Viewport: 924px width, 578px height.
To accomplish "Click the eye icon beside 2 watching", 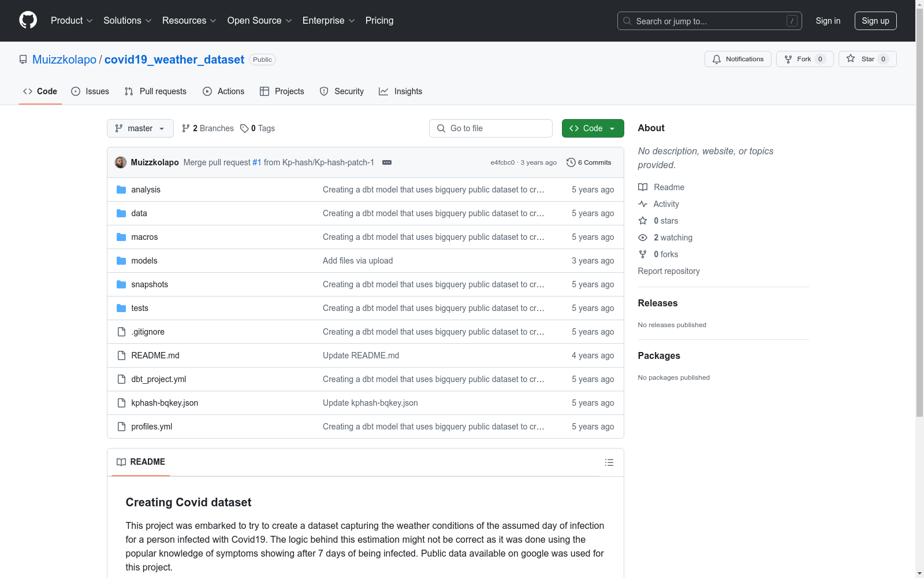I will point(643,238).
